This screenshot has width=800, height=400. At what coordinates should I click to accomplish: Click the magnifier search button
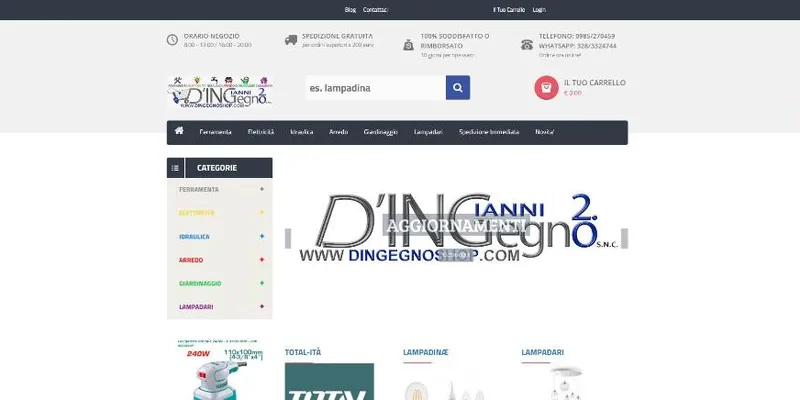(x=458, y=88)
